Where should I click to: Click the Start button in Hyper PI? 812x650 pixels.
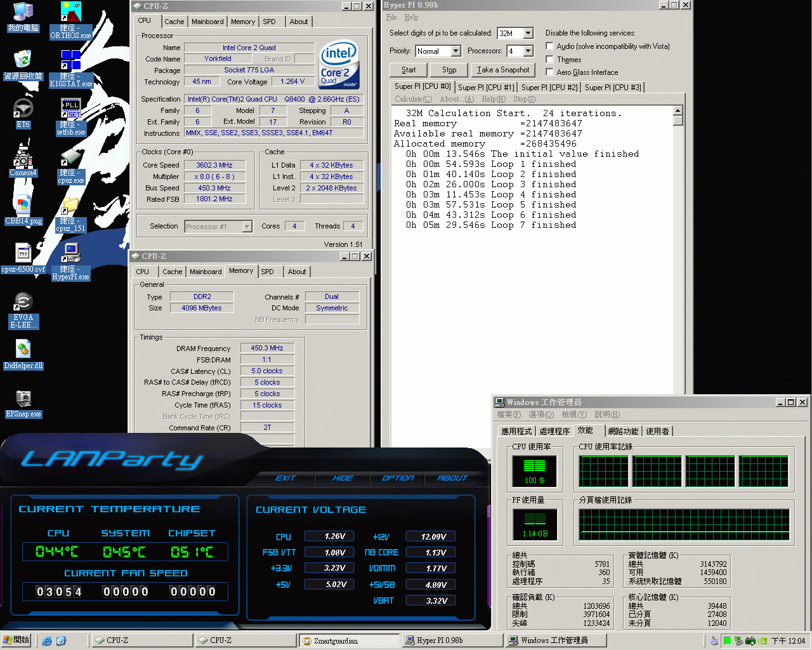click(x=409, y=70)
